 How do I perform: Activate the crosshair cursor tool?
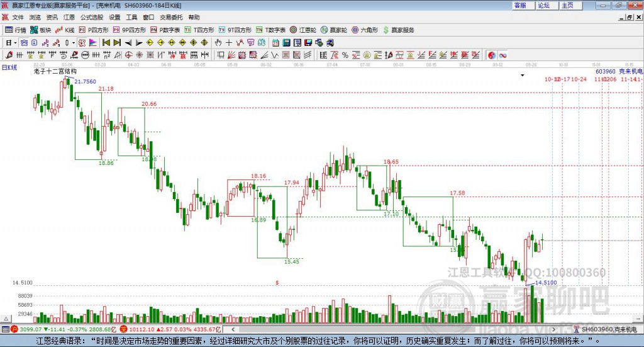tap(229, 43)
